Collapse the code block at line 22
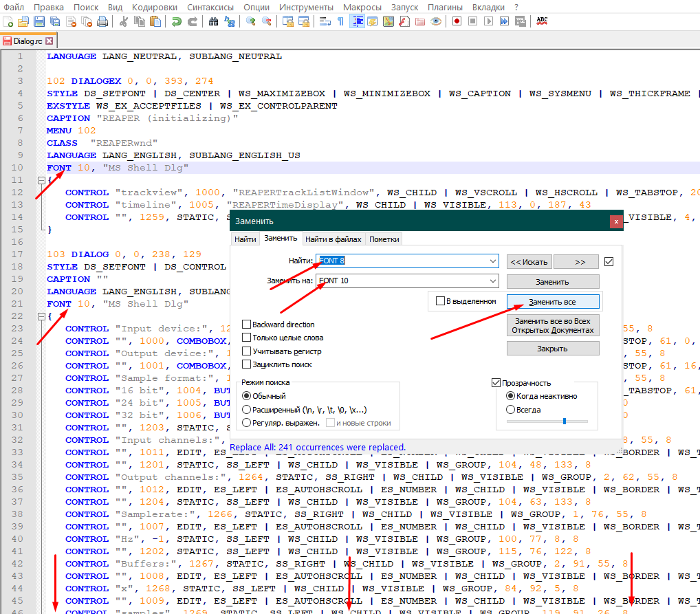This screenshot has height=614, width=700. 41,316
